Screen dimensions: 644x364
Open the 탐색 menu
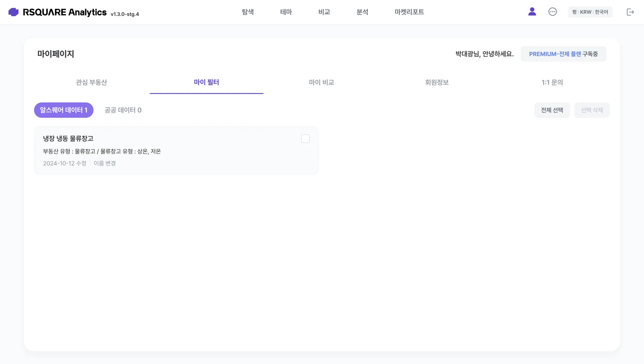coord(248,12)
